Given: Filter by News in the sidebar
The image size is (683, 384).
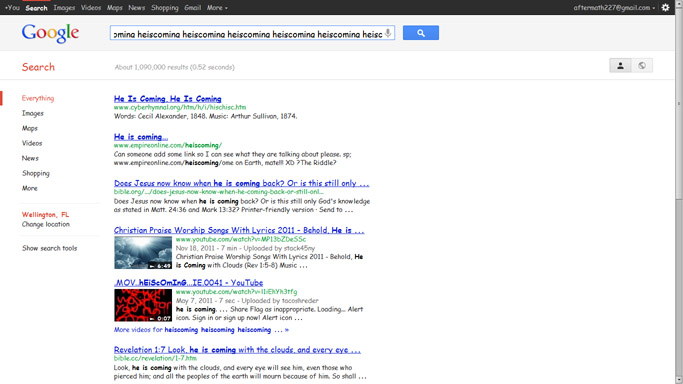Looking at the screenshot, I should 30,158.
